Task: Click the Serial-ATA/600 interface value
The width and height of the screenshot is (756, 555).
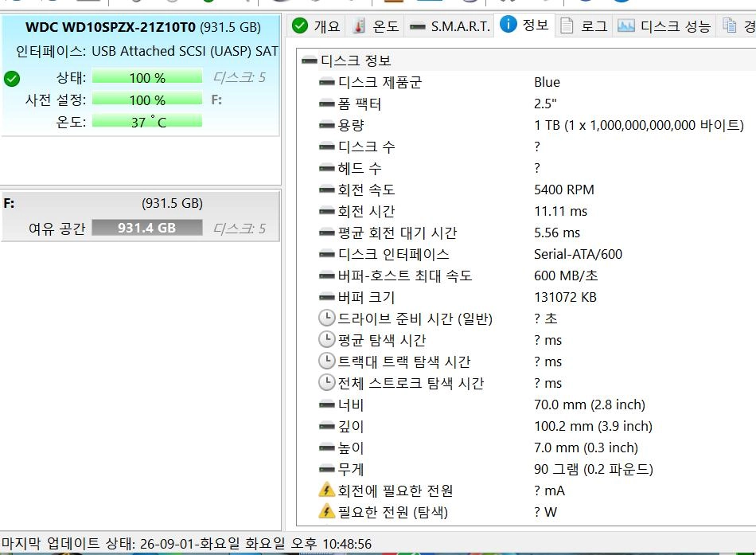Action: point(578,254)
